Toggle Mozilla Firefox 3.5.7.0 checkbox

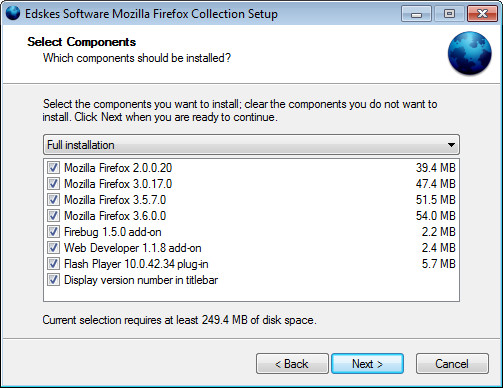click(x=53, y=200)
